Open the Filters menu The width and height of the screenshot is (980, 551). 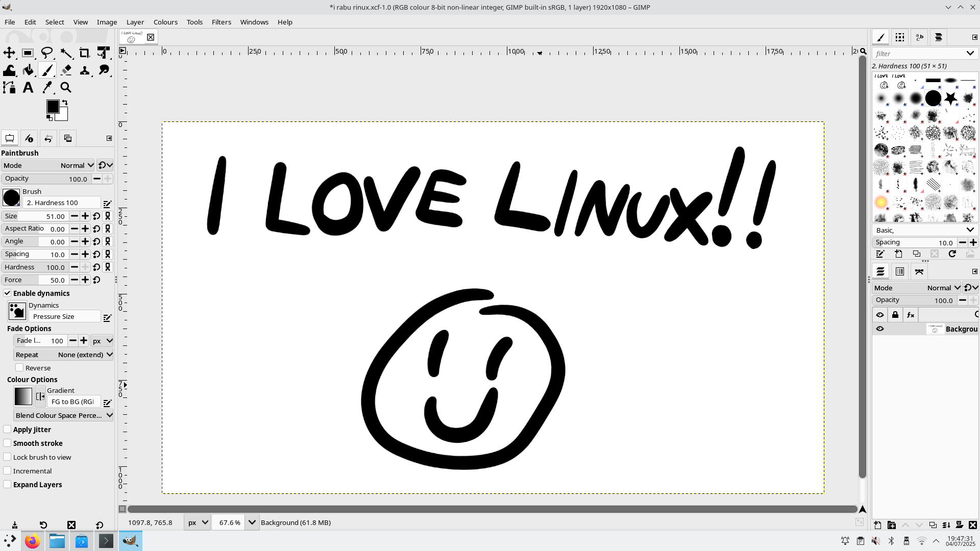pos(222,22)
